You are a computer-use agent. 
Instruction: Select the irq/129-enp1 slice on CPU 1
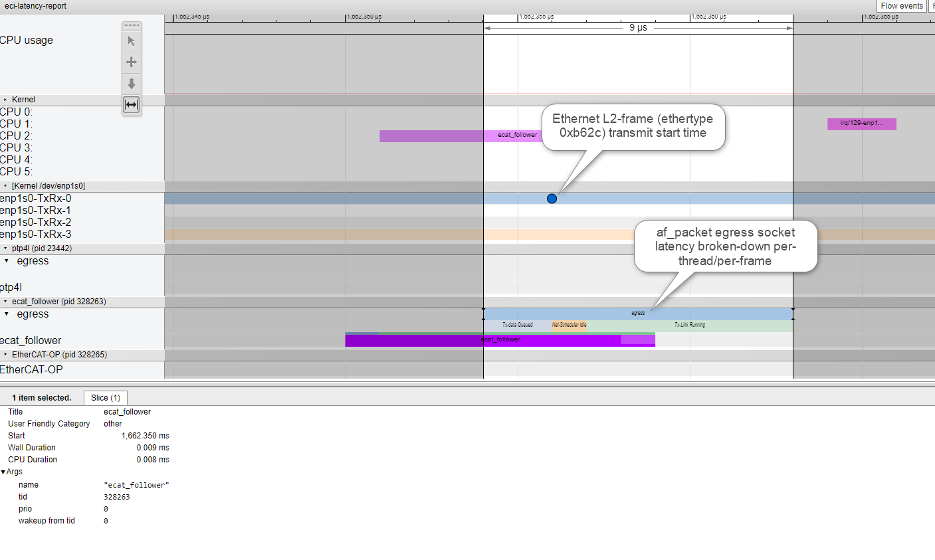[x=862, y=124]
